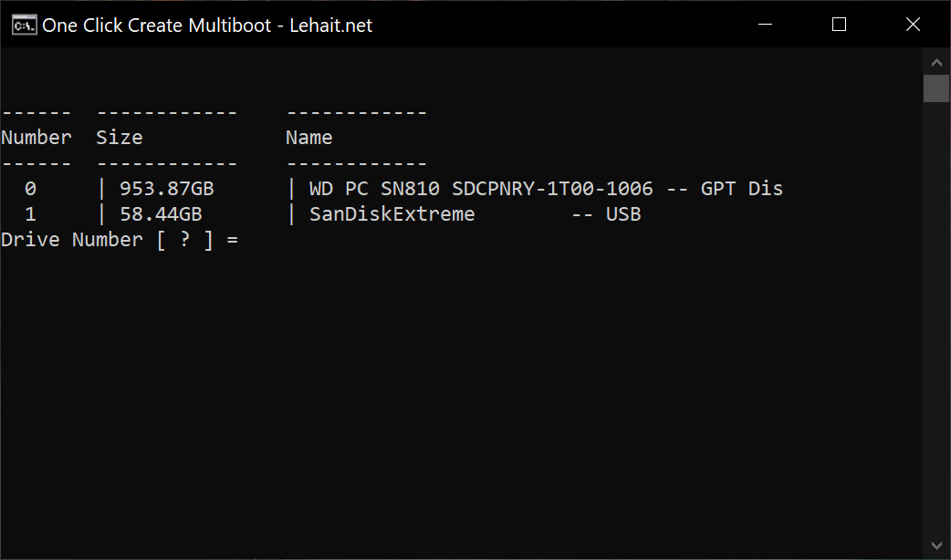Click the 58.44GB size value
This screenshot has width=951, height=560.
point(161,214)
